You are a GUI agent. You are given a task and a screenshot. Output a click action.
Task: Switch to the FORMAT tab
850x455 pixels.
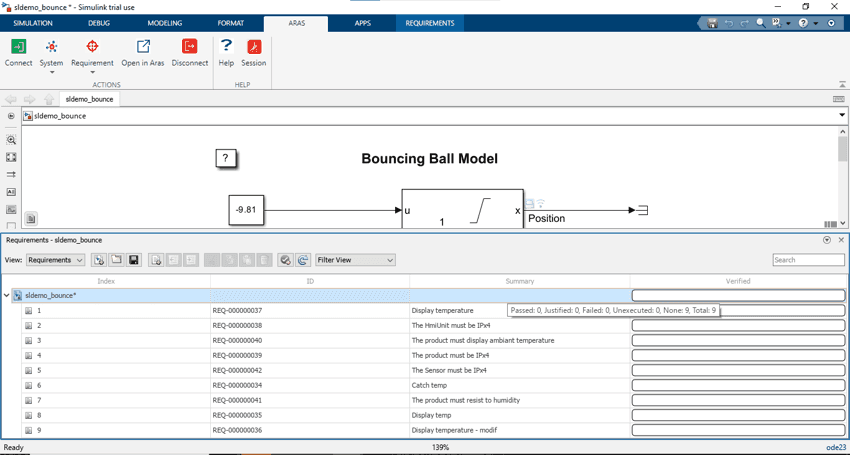click(x=231, y=23)
